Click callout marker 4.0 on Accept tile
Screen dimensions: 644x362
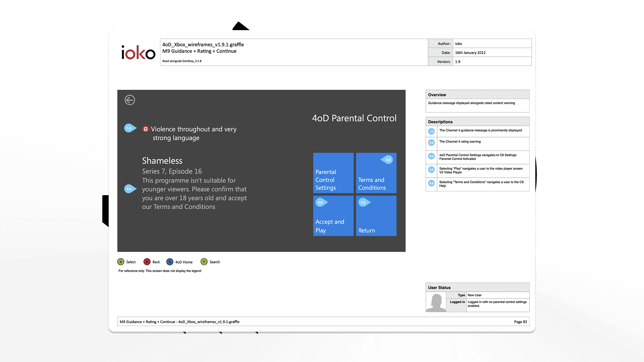coord(321,202)
